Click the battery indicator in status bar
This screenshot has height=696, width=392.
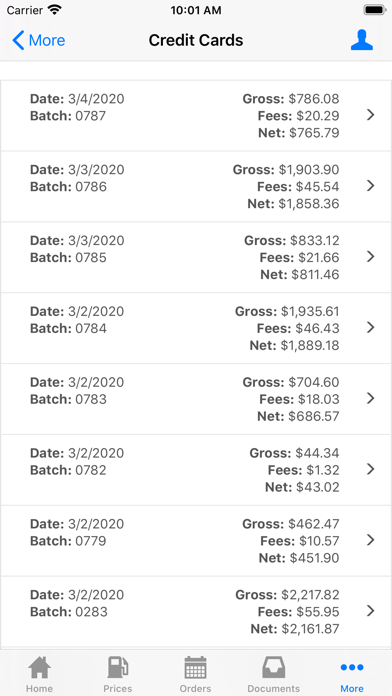(375, 10)
